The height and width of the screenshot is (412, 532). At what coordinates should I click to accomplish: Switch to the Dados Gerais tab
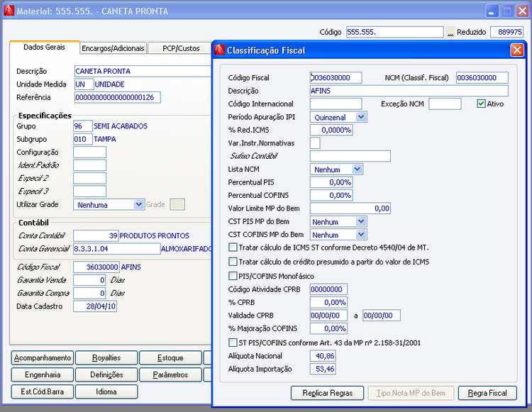pyautogui.click(x=44, y=47)
